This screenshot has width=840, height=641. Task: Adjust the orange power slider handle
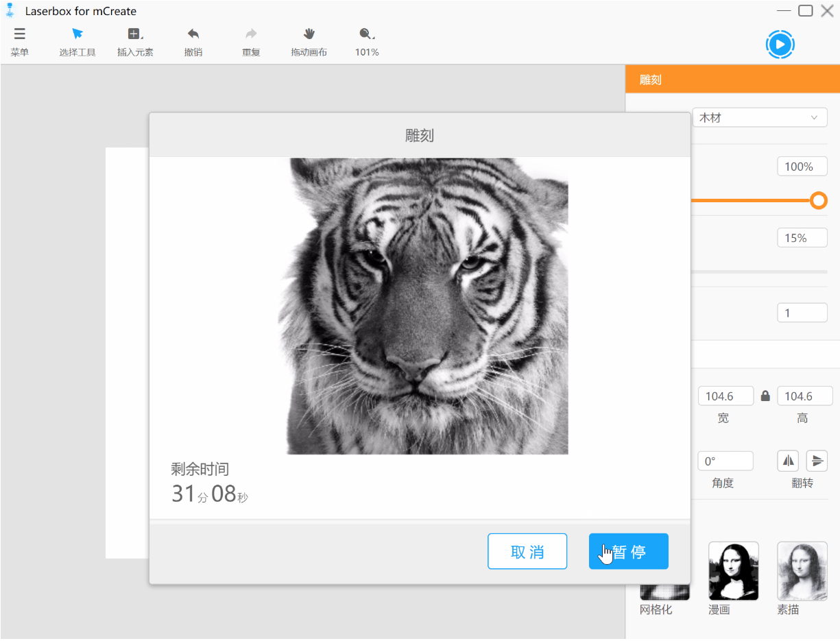coord(819,201)
